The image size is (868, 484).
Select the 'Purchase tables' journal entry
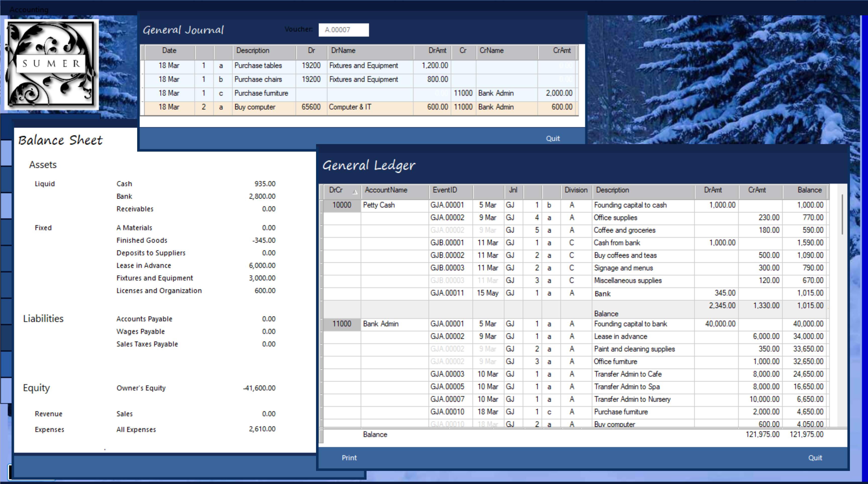click(x=258, y=65)
